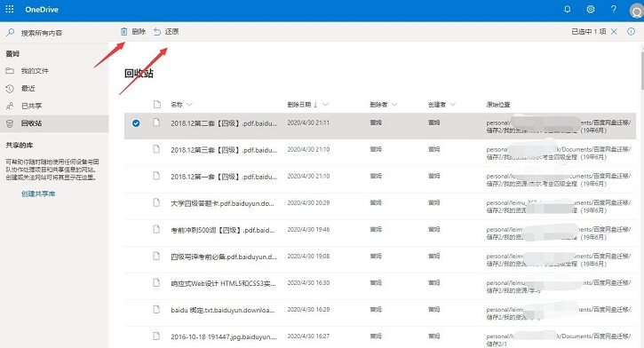
Task: Open the details info pane icon
Action: point(631,32)
